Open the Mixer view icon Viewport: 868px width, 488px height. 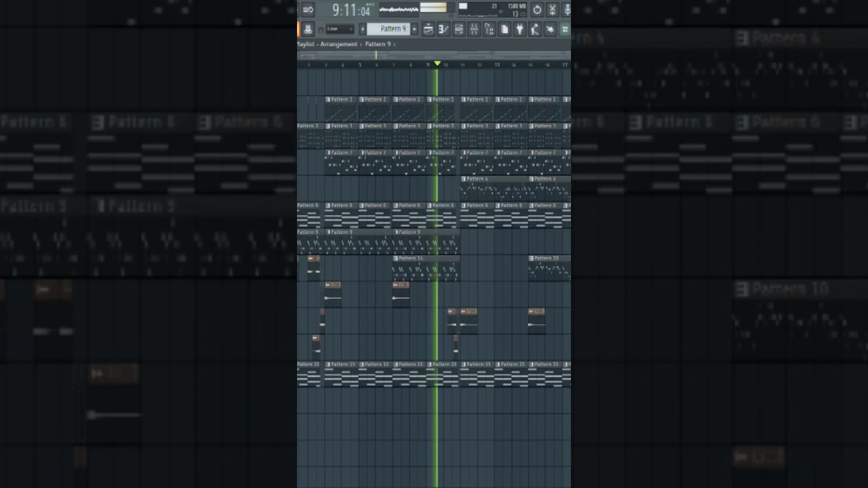pyautogui.click(x=474, y=29)
